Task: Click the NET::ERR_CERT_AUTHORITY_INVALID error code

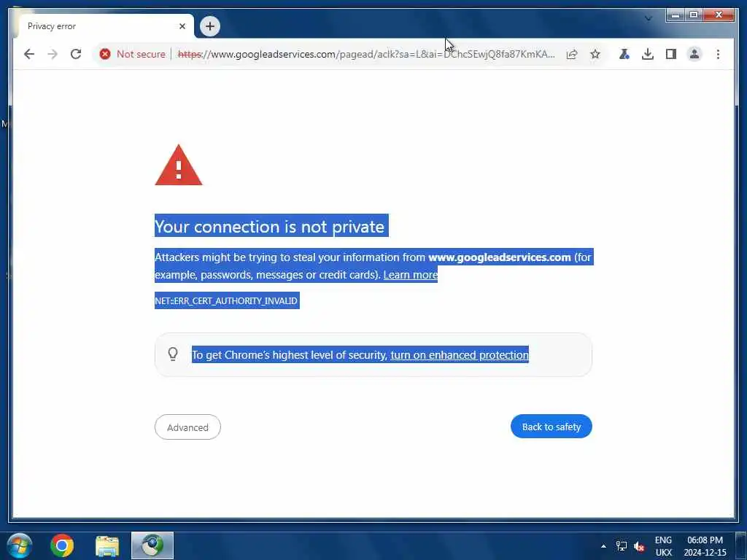Action: click(x=226, y=301)
